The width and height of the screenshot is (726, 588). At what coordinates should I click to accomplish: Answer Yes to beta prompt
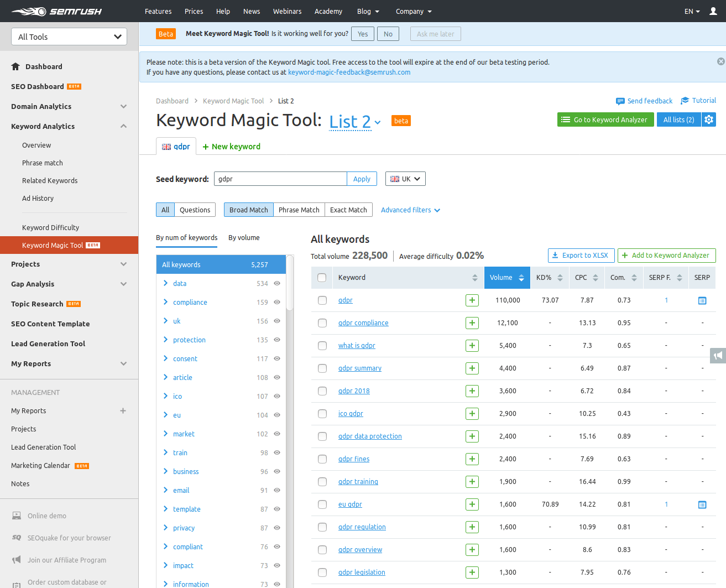tap(363, 34)
